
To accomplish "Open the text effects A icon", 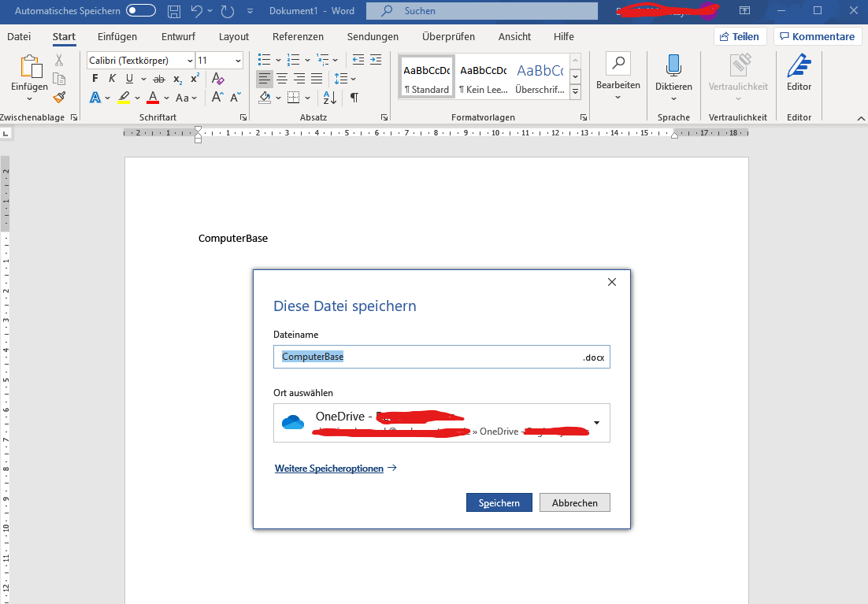I will click(x=95, y=98).
